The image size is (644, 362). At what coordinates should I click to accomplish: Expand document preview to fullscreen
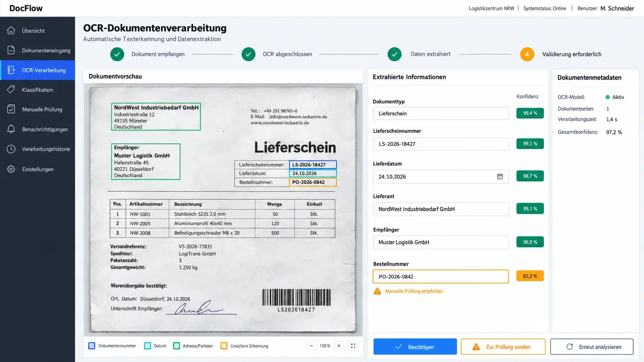353,346
